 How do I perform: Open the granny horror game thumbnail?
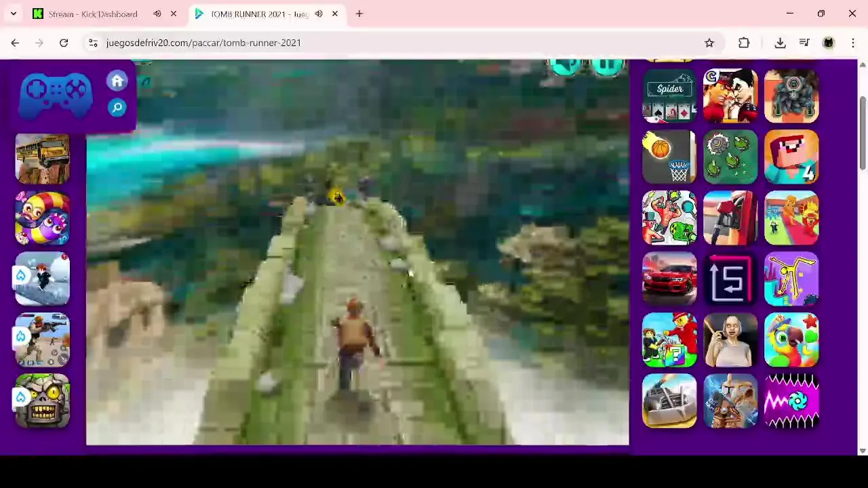pyautogui.click(x=730, y=340)
